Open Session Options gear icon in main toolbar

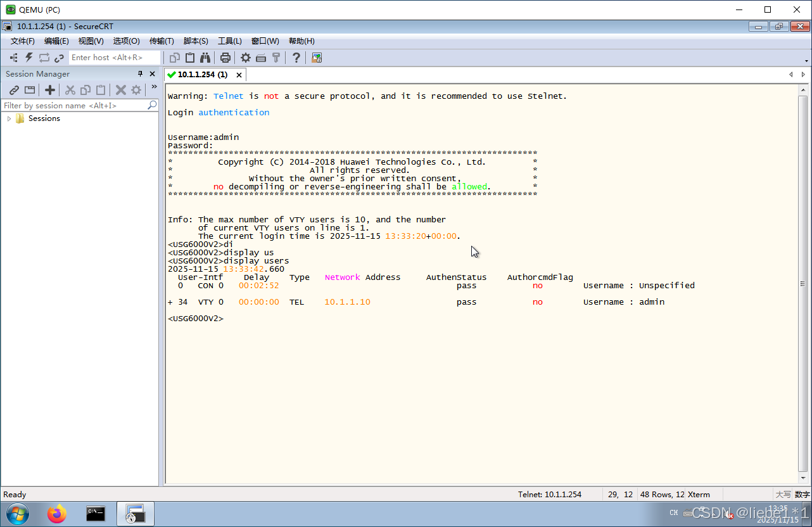[x=245, y=58]
